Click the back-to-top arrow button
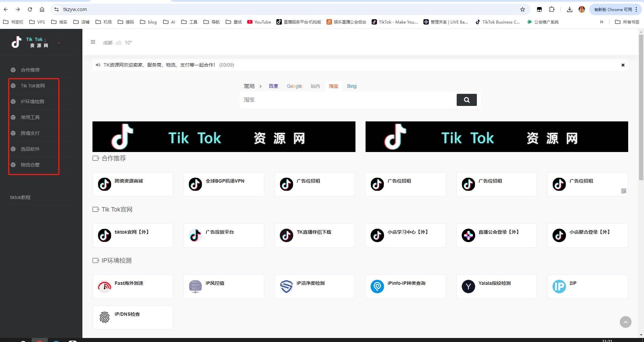The image size is (644, 342). pos(626,322)
